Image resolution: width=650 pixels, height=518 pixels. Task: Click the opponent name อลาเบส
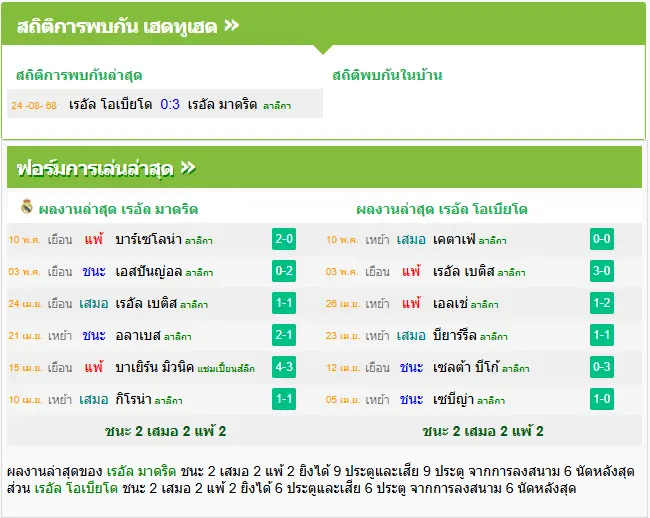click(x=138, y=335)
